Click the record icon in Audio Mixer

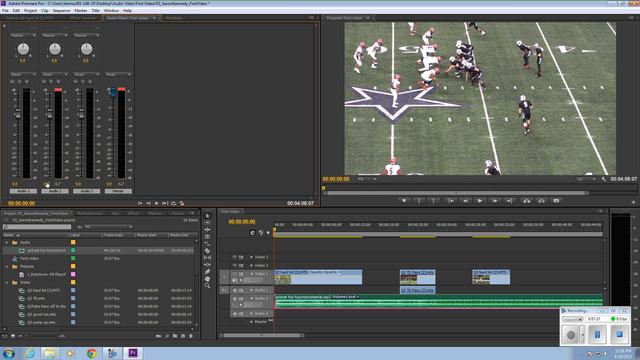pos(182,203)
